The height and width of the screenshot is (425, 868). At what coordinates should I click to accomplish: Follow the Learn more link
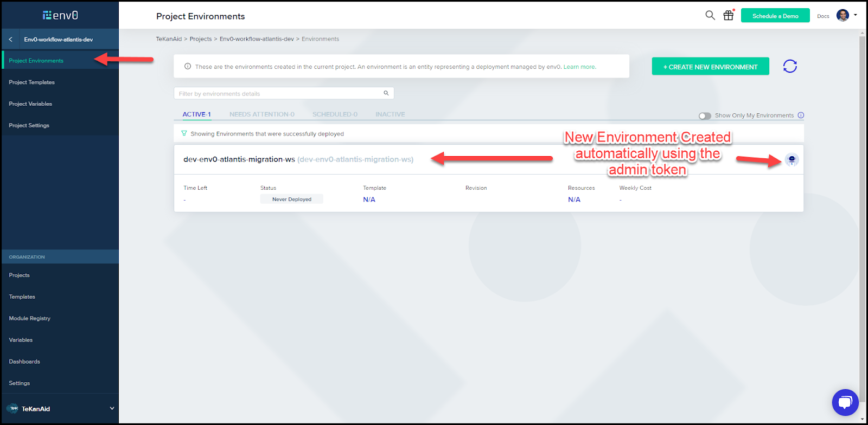579,67
